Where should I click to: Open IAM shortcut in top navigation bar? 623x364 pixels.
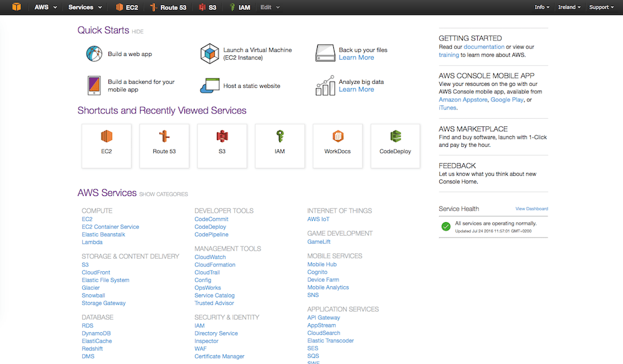(240, 7)
